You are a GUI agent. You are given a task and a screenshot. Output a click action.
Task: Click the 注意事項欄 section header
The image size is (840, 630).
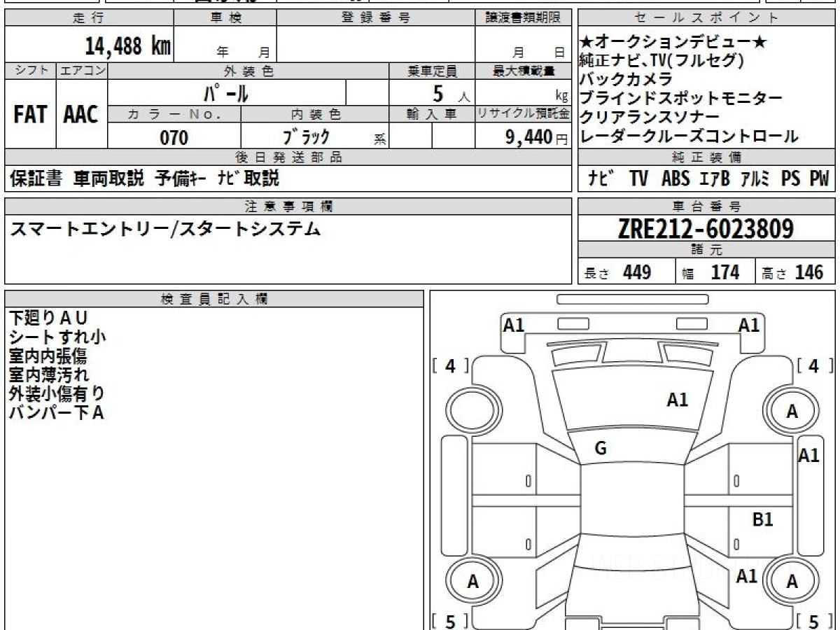[x=288, y=206]
